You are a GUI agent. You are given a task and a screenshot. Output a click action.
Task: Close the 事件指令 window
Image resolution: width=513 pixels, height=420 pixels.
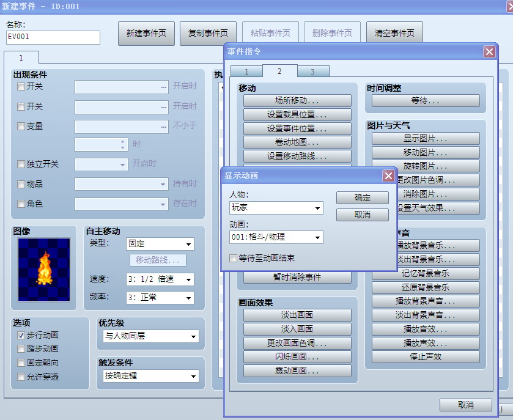point(489,52)
